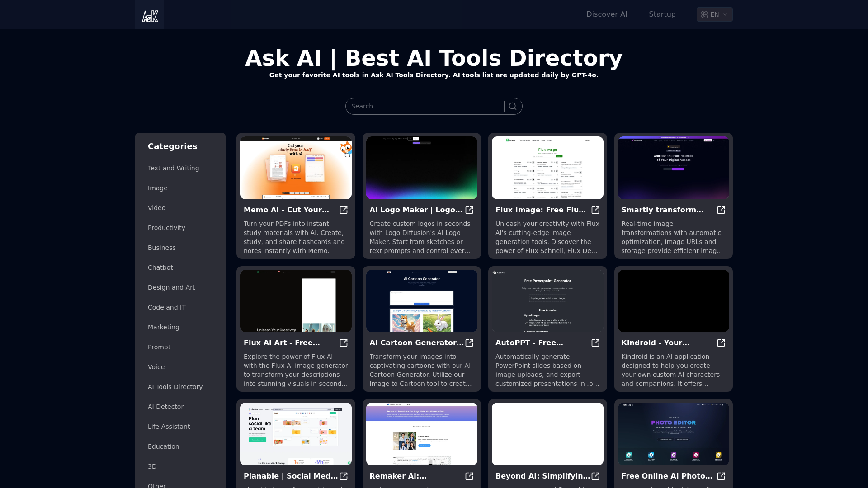868x488 pixels.
Task: Click 'Memo AI - Cut Your...' title
Action: point(286,210)
